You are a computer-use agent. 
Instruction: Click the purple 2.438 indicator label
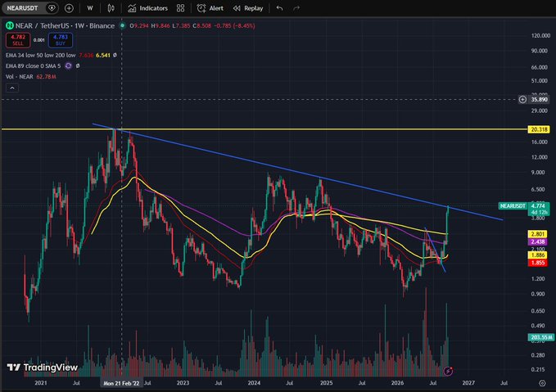point(538,241)
